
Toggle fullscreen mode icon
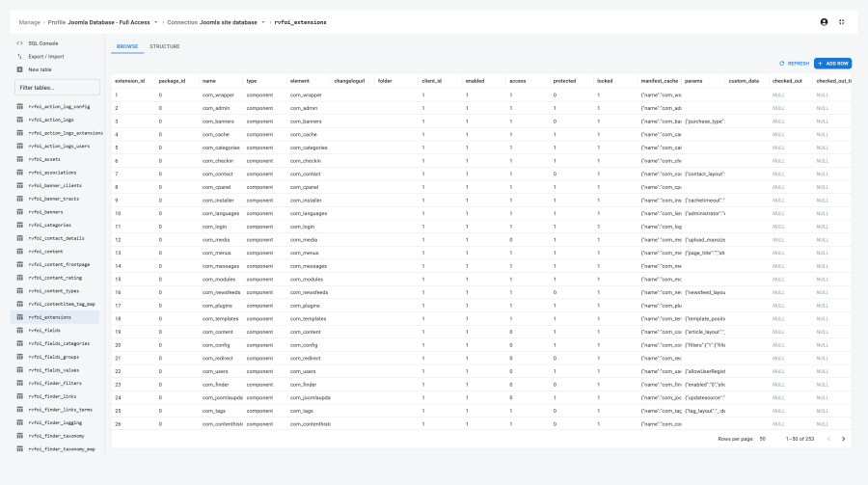(x=841, y=22)
